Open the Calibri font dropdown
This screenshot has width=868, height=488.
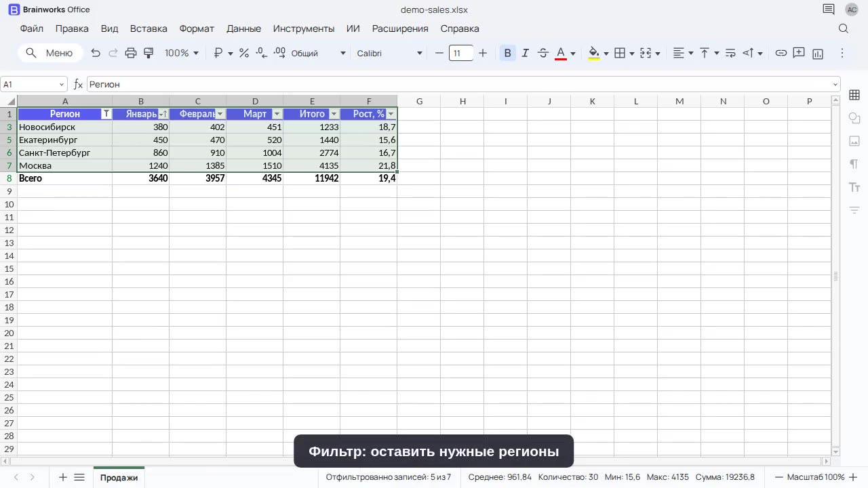[389, 53]
